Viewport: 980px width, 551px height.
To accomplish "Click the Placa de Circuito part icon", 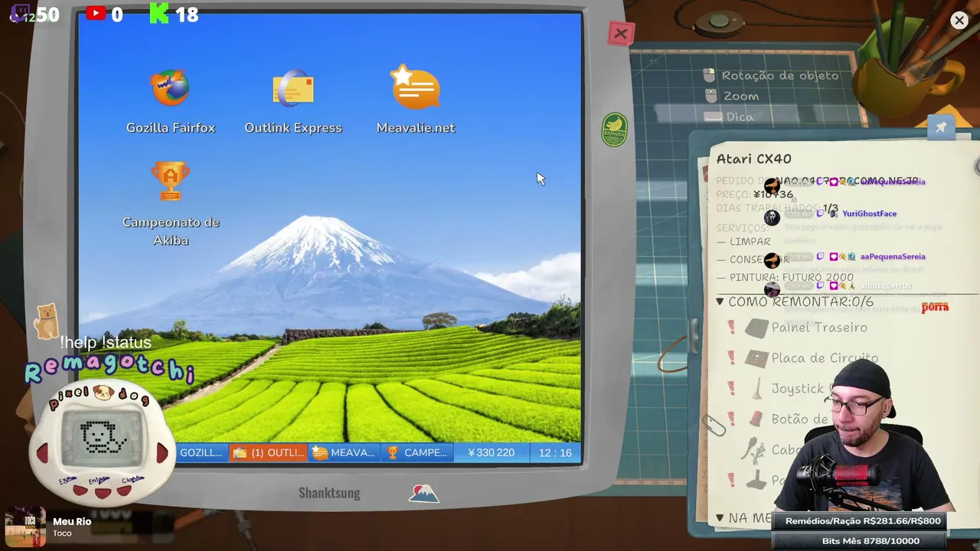I will point(756,358).
